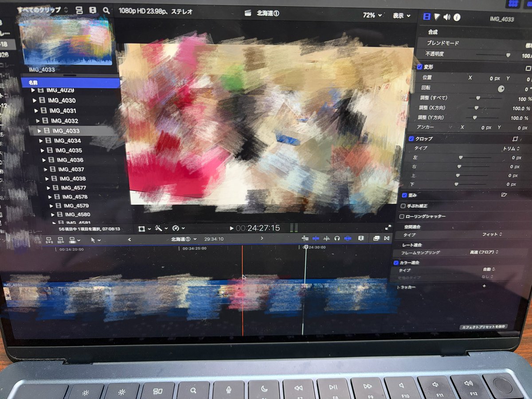Open クロップ タイプ トリム dropdown
Viewport: 532px width, 399px height.
tap(511, 149)
